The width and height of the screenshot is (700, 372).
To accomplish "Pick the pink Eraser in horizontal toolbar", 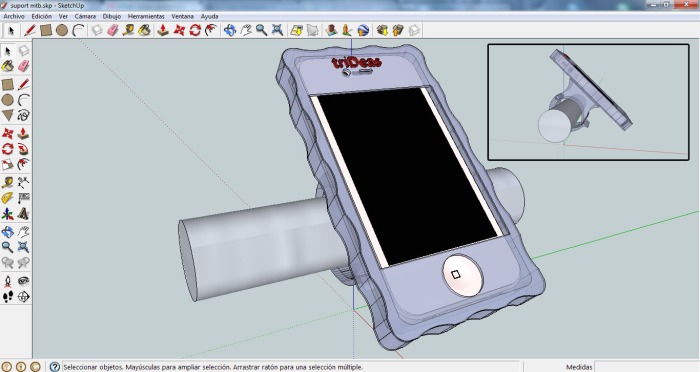I will tap(112, 30).
